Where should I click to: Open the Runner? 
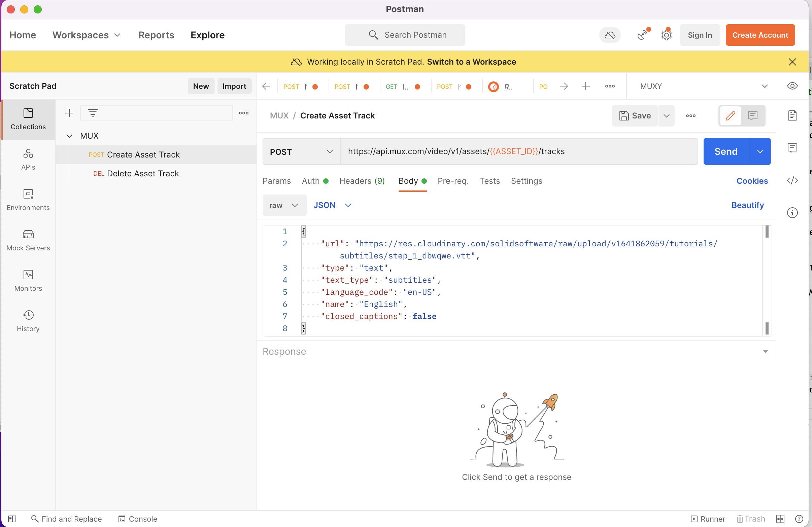click(x=708, y=519)
